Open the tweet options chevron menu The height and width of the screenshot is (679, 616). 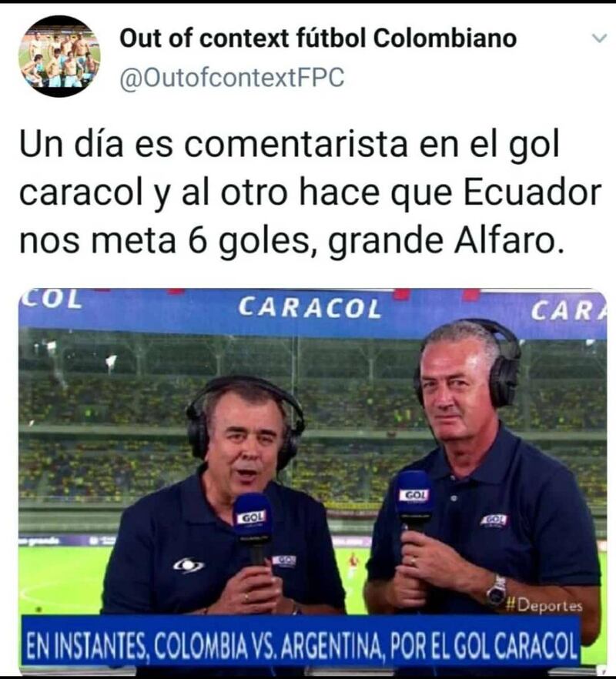[x=599, y=38]
